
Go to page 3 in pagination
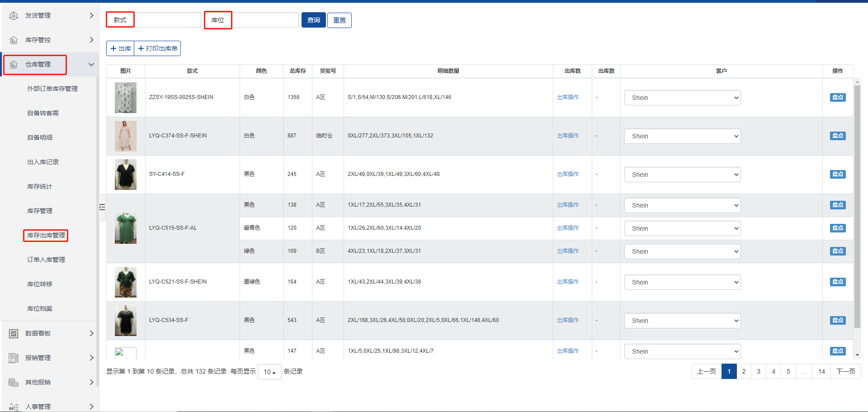click(759, 371)
